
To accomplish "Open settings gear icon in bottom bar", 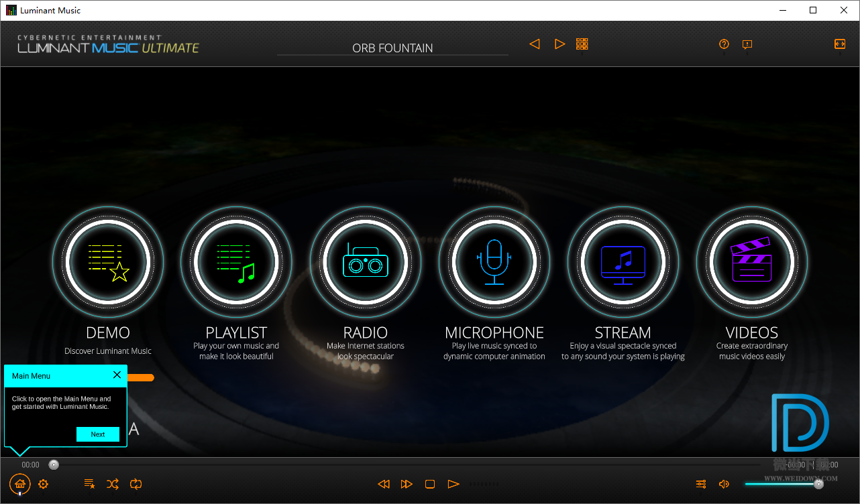I will 44,484.
